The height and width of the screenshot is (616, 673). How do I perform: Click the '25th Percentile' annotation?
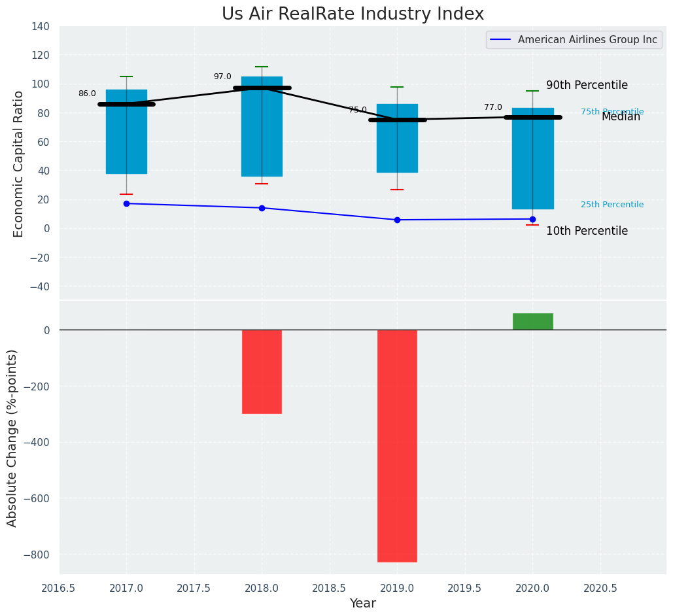tap(612, 205)
